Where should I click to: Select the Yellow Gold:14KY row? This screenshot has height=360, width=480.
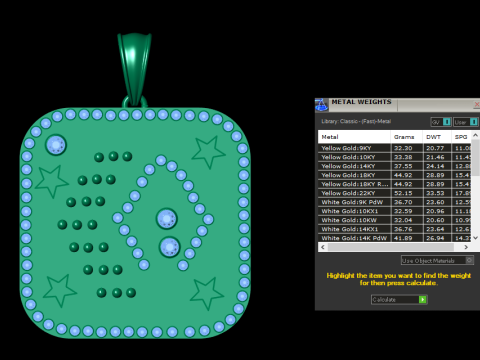(395, 166)
